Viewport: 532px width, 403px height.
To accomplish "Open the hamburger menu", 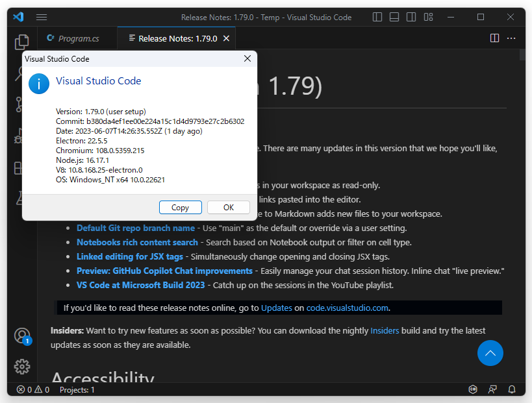I will (x=41, y=17).
